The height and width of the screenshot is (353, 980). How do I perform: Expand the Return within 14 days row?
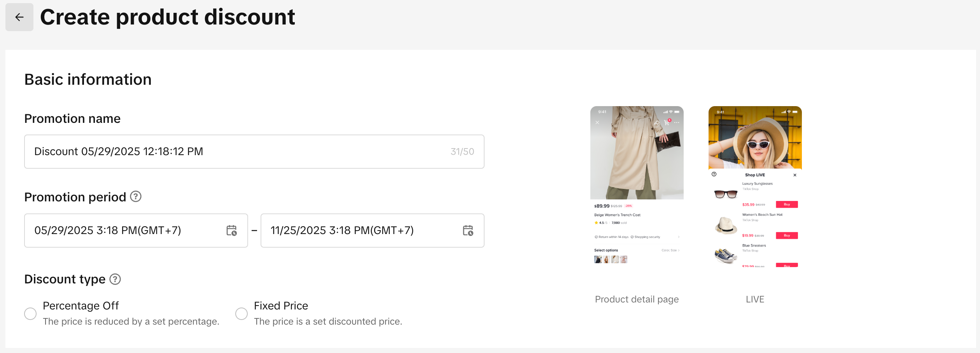[679, 237]
